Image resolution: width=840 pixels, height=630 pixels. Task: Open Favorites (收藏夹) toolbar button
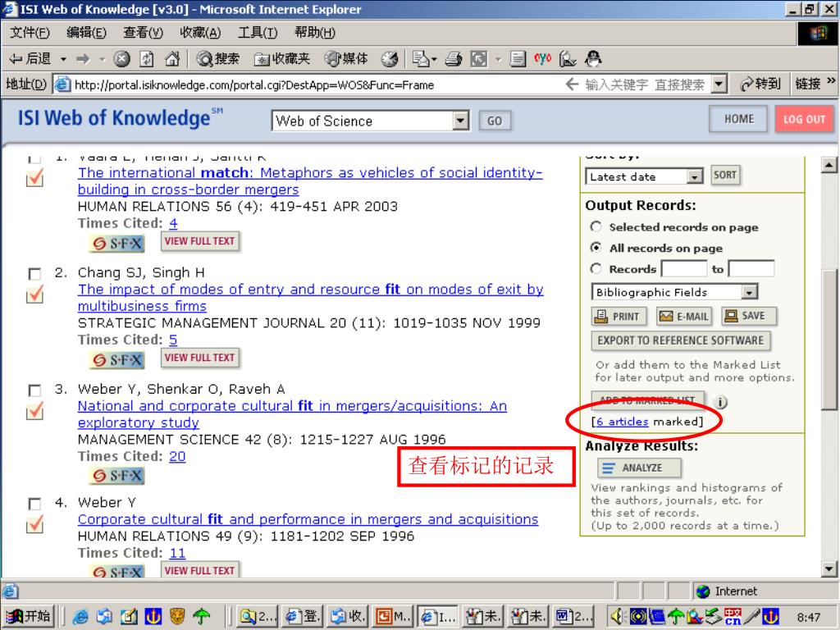pos(282,59)
